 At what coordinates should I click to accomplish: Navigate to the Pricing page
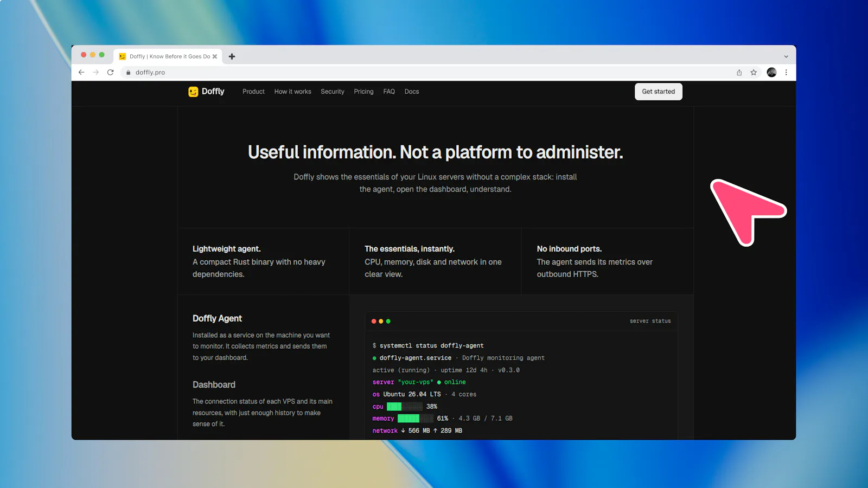click(x=363, y=92)
